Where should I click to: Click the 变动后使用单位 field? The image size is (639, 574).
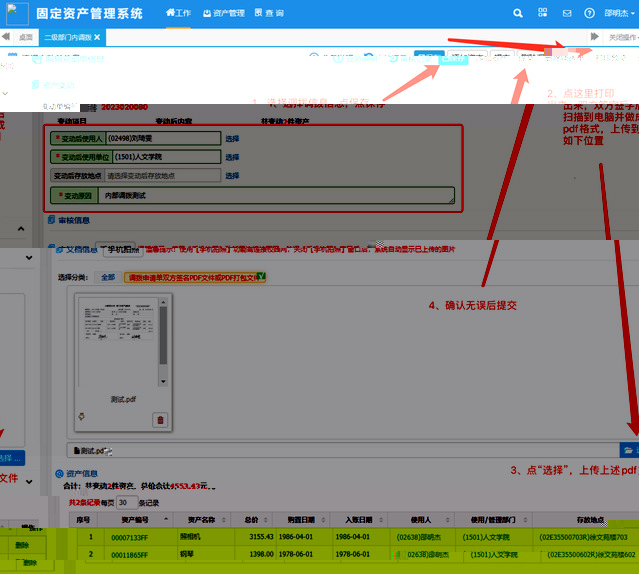(x=167, y=157)
